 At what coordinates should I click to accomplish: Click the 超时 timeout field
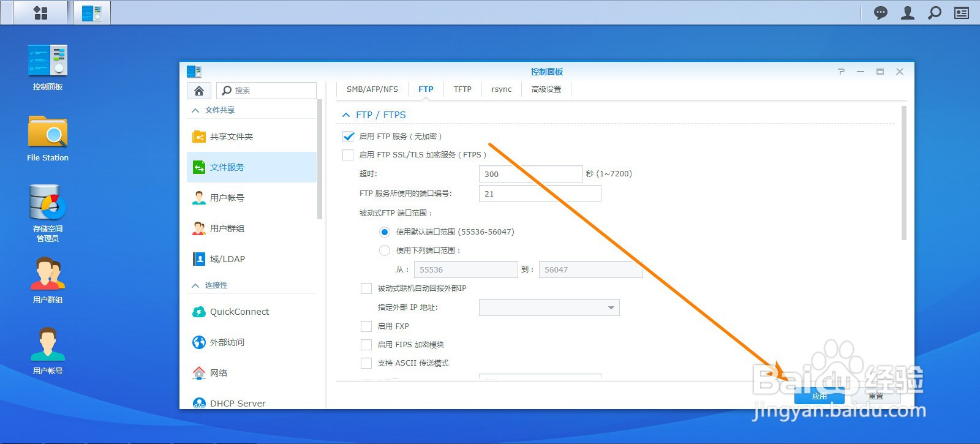click(530, 174)
